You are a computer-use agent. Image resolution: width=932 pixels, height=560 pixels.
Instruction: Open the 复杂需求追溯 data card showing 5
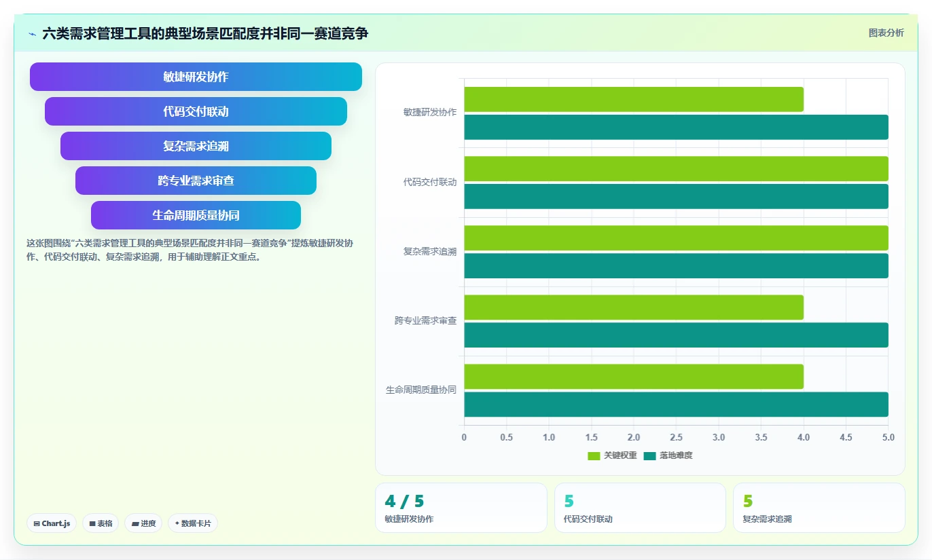coord(819,508)
